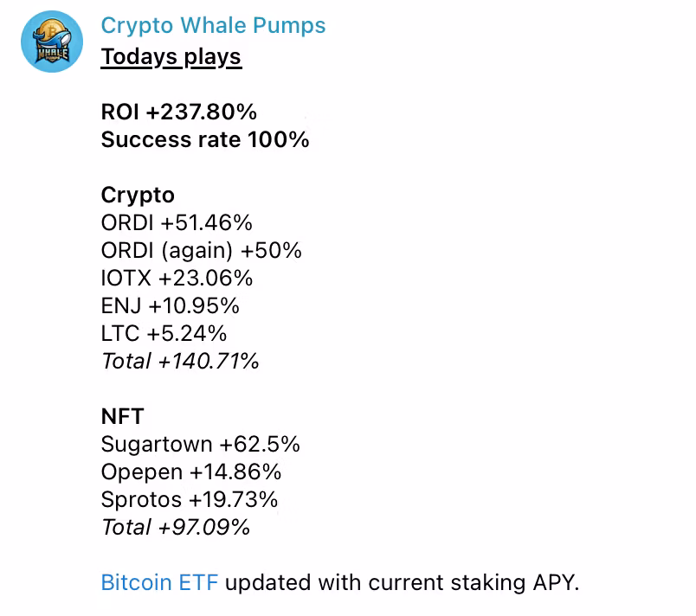Screen dimensions: 696x616
Task: Click the italic Total +140.71% line
Action: coord(180,361)
